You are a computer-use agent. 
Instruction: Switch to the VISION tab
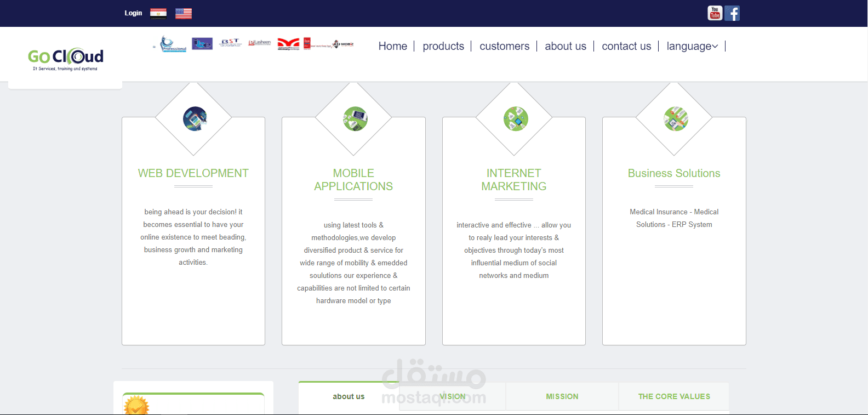coord(452,396)
